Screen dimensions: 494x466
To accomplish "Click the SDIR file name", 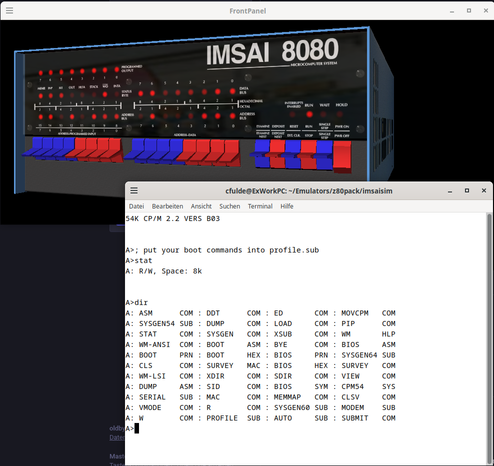I will [x=283, y=376].
